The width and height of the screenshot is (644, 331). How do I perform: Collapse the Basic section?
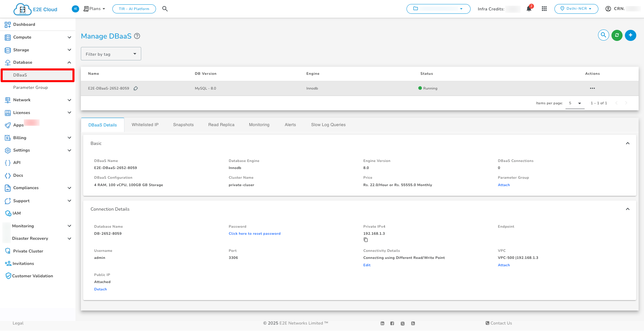(x=627, y=144)
